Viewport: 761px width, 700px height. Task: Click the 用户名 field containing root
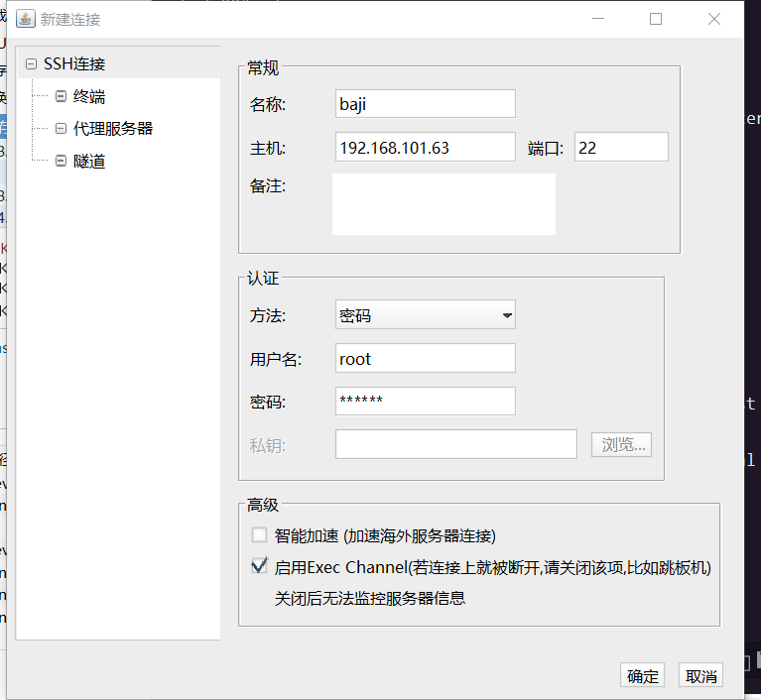tap(426, 359)
